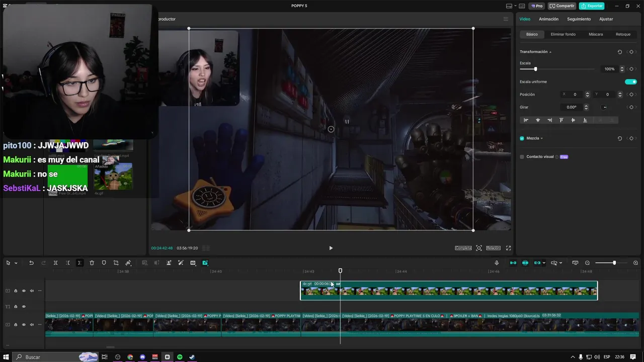Adjust Posición X stepper
The image size is (644, 362).
[587, 95]
